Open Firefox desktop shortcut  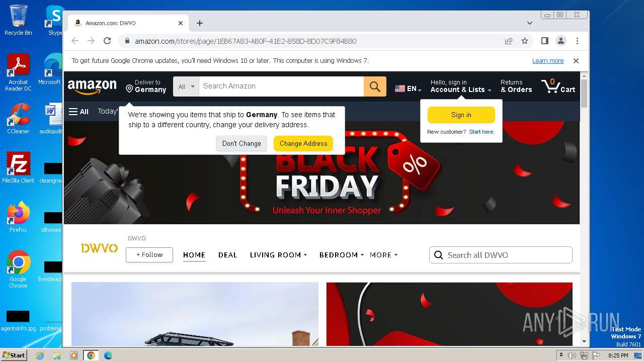coord(18,217)
